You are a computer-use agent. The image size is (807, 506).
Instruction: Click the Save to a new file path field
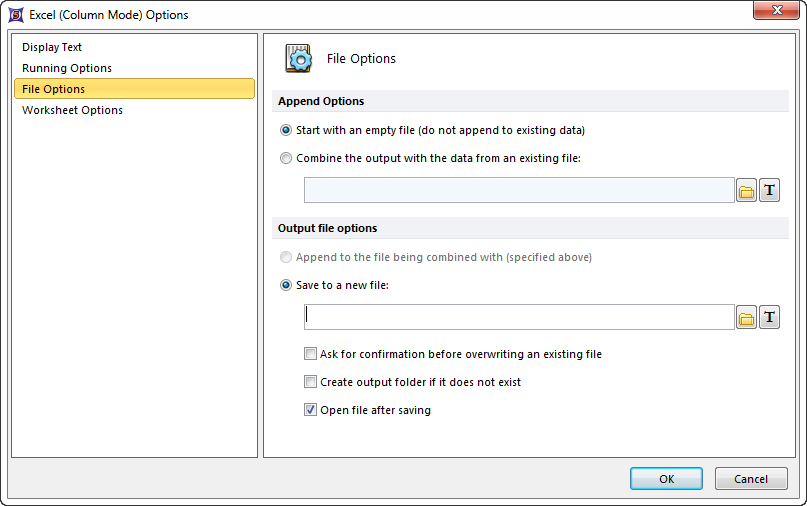tap(519, 317)
